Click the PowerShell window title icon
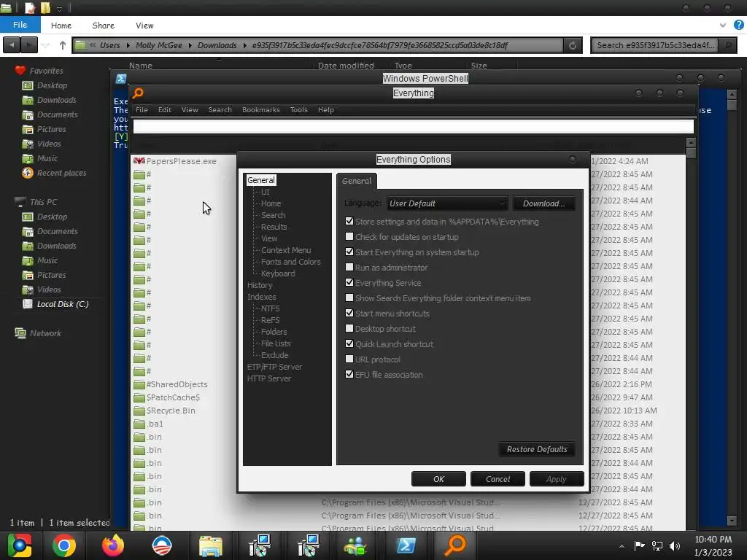This screenshot has height=560, width=747. click(121, 79)
